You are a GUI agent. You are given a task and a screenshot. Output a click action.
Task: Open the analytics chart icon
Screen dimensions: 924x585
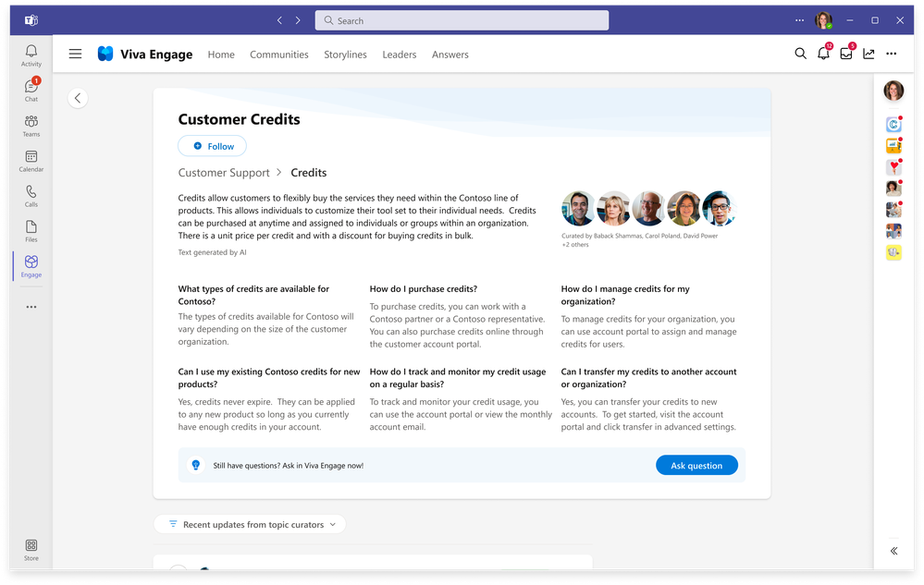[869, 55]
